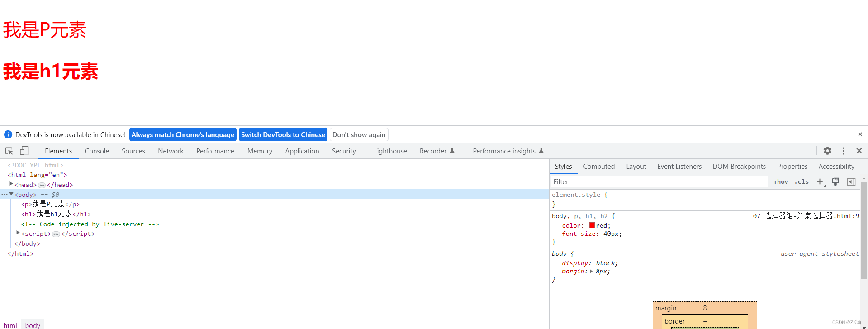Focus the styles Filter input field
Viewport: 868px width, 329px height.
pos(659,181)
